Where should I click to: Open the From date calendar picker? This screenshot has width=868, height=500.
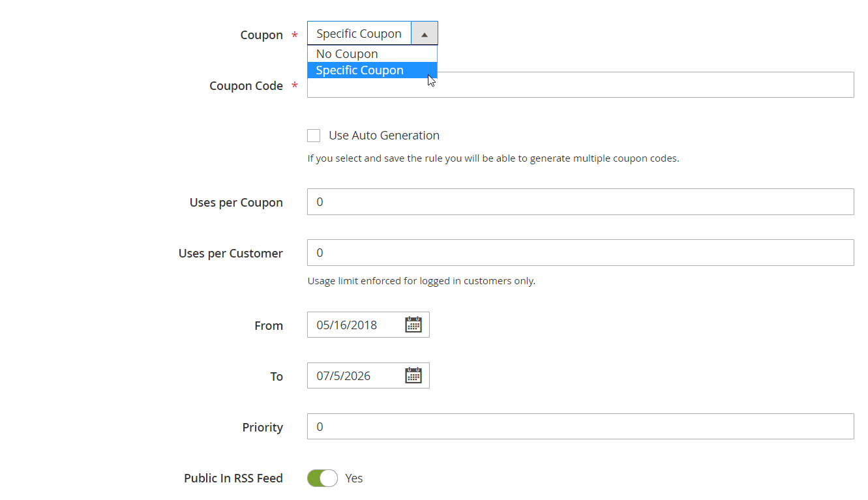(413, 325)
